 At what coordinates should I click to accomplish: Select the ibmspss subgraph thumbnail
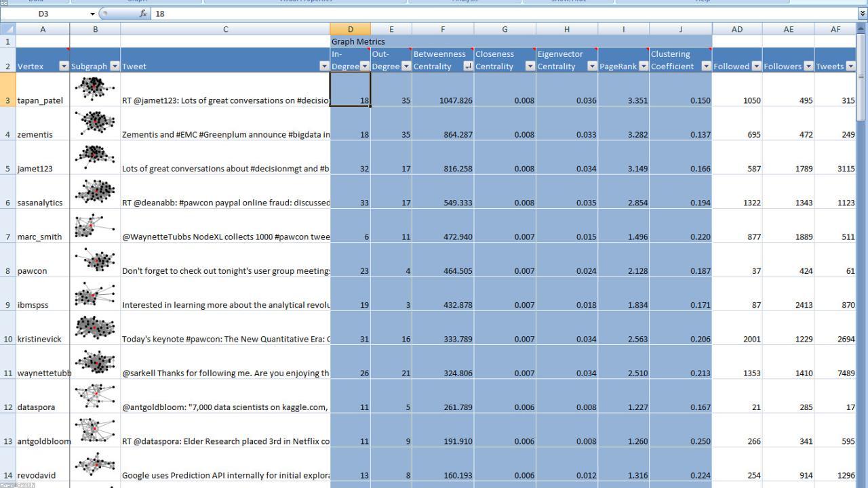95,293
